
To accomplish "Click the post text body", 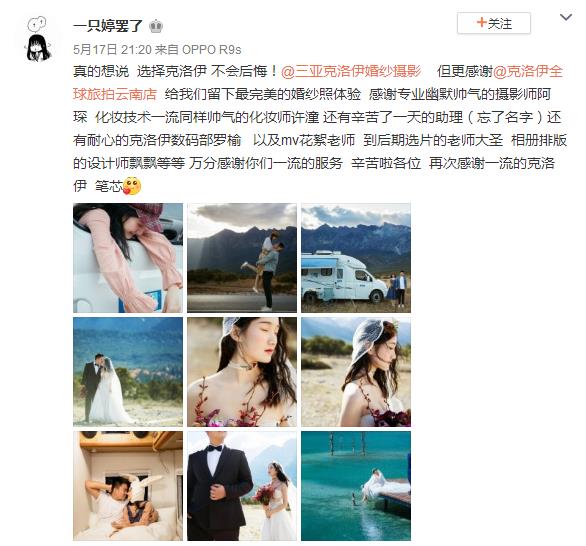I will click(320, 129).
